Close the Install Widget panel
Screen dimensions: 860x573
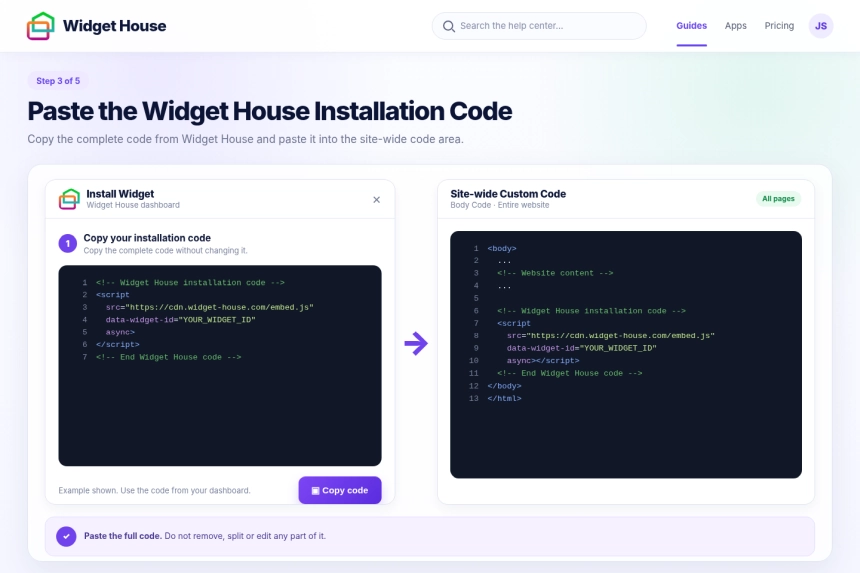[x=376, y=200]
